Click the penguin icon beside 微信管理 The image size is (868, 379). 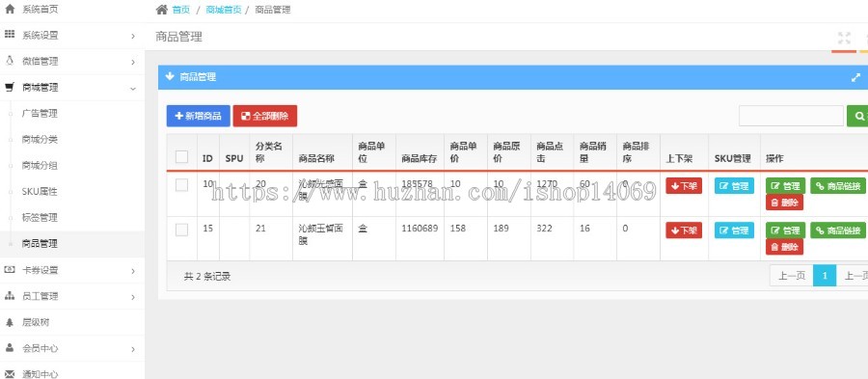(x=10, y=61)
